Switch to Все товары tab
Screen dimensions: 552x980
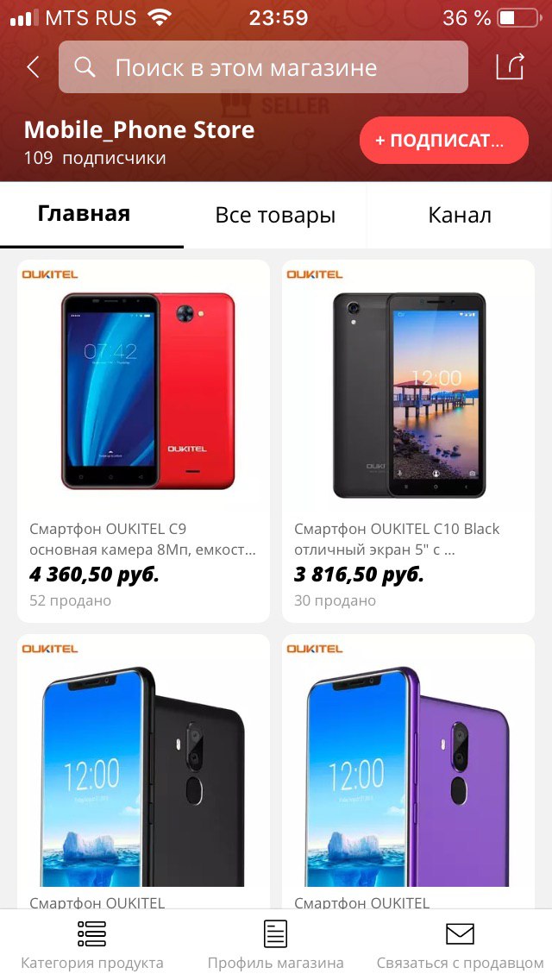click(275, 215)
